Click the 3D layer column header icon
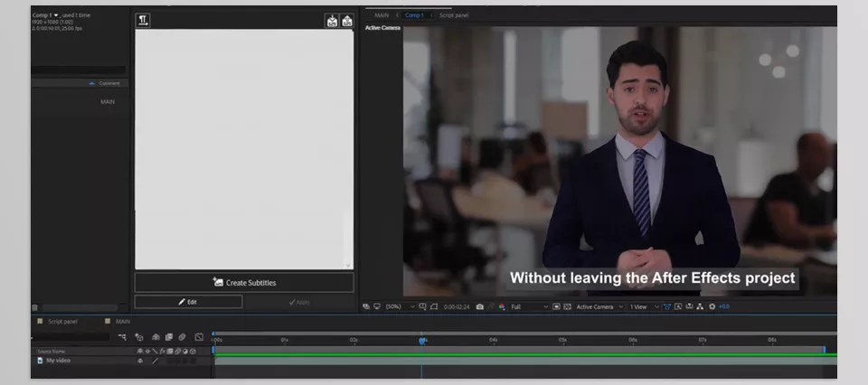 tap(192, 352)
